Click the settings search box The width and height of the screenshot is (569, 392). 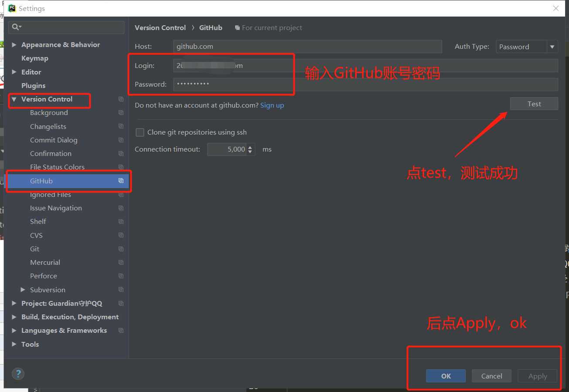(x=66, y=27)
